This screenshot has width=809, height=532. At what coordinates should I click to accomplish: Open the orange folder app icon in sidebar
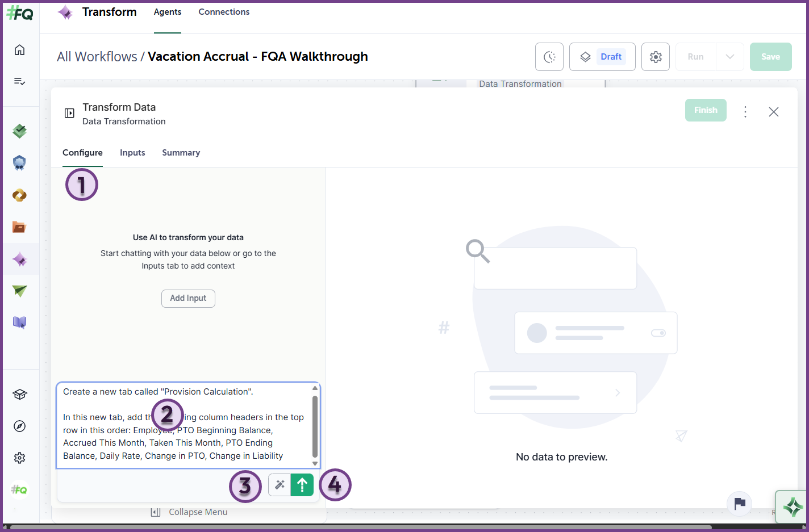[x=20, y=227]
